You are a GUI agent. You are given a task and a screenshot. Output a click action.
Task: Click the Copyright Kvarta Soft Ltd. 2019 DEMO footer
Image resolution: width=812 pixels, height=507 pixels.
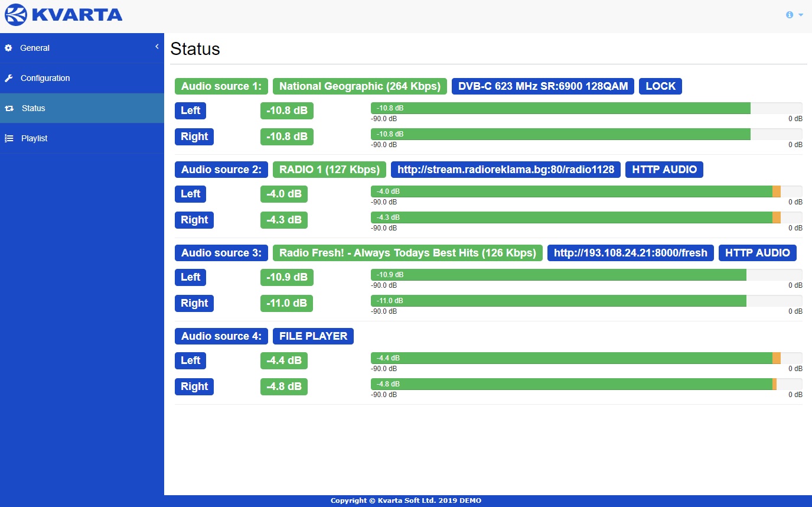(x=406, y=501)
